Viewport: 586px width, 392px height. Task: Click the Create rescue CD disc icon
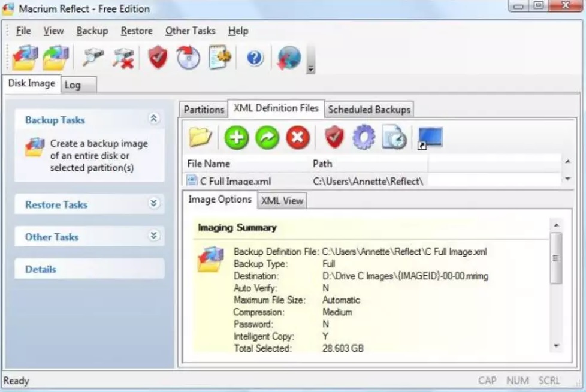click(188, 58)
